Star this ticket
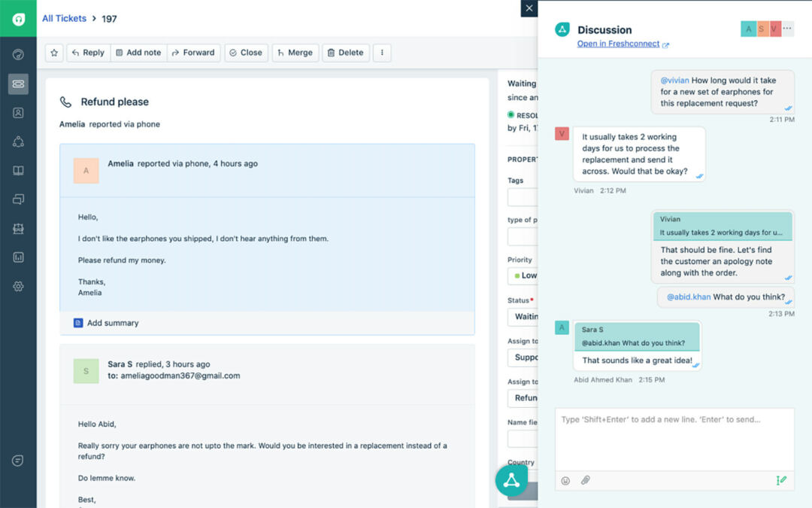 54,53
